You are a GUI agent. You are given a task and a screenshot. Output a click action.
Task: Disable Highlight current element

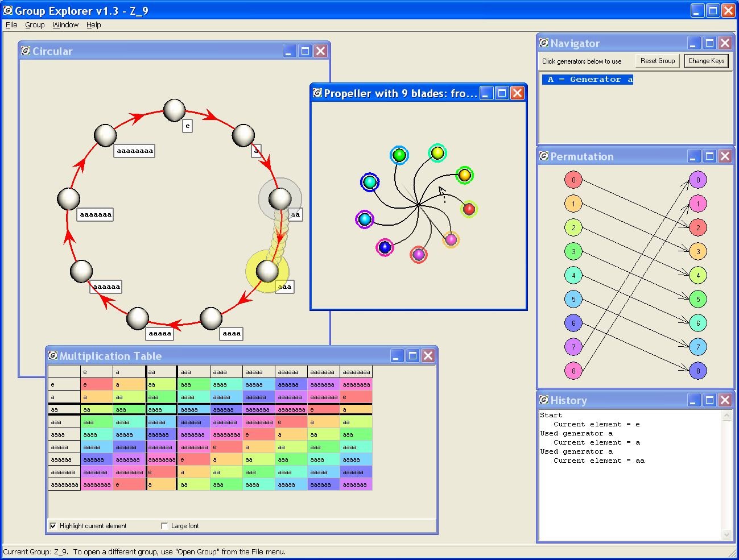click(53, 526)
